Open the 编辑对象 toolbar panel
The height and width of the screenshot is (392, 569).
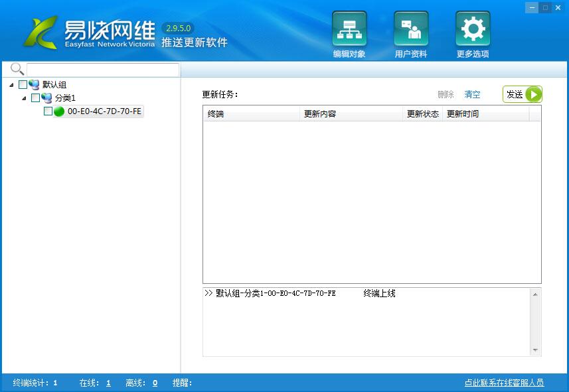pos(349,29)
